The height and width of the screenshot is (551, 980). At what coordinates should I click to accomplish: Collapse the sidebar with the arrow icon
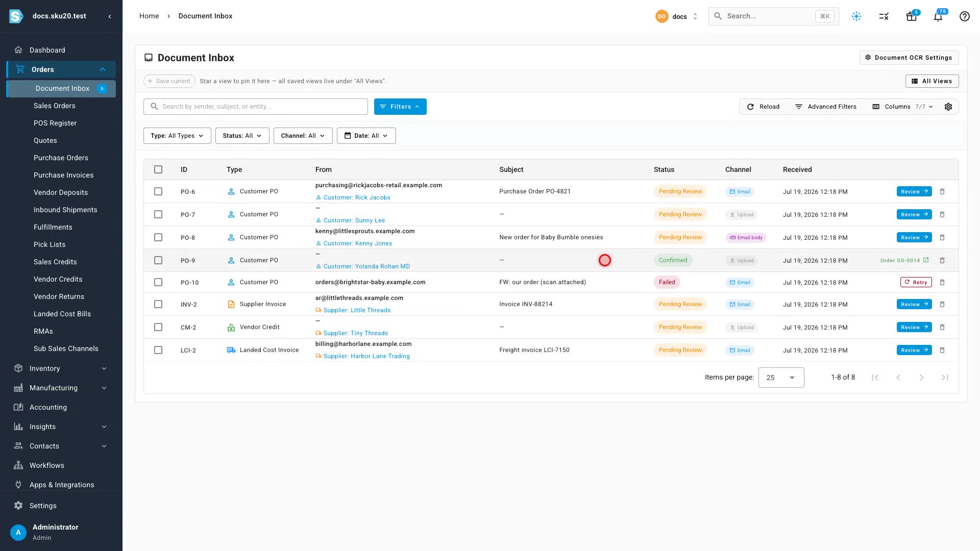pos(110,16)
